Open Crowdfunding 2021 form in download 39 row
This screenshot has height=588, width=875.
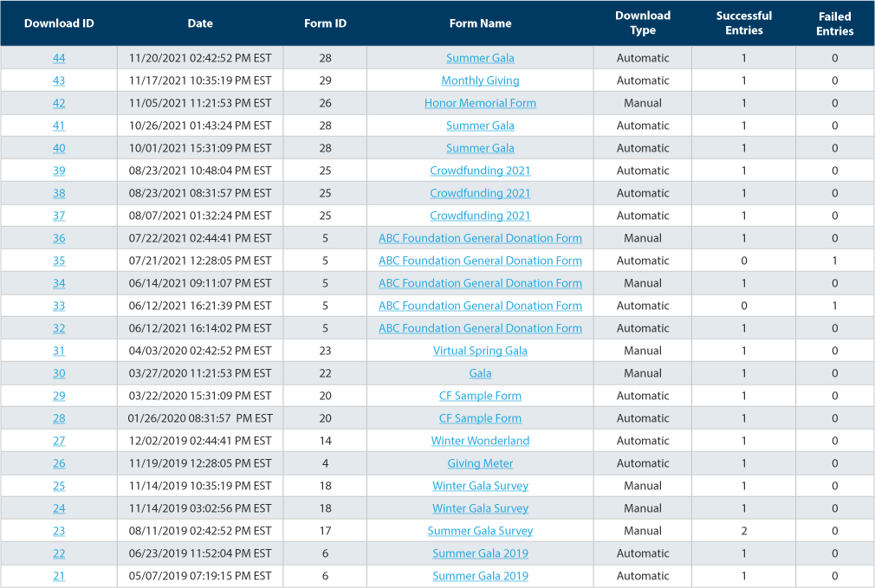tap(480, 171)
